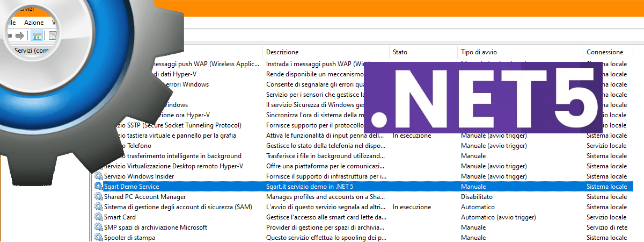Viewport: 644px width, 242px height.
Task: Click 'In esecuzione' status in the SAM row
Action: point(412,207)
